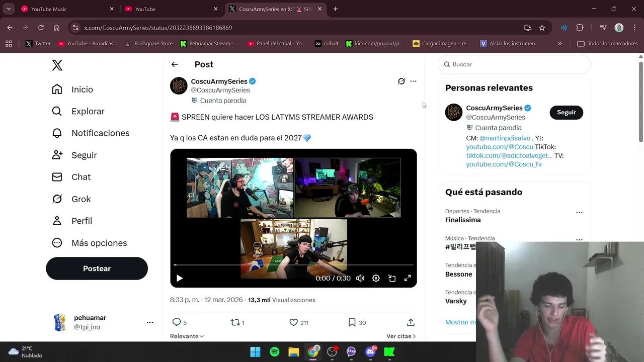This screenshot has height=362, width=644.
Task: Open the cobalt bookmark
Action: [327, 44]
